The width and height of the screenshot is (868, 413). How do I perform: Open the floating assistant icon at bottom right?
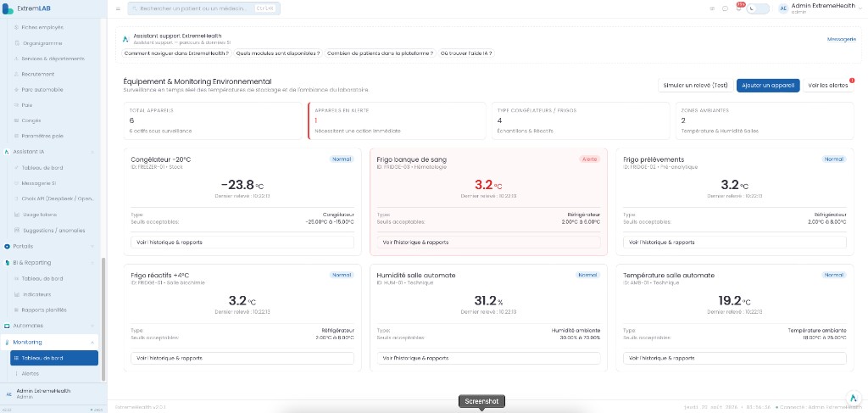(x=853, y=398)
